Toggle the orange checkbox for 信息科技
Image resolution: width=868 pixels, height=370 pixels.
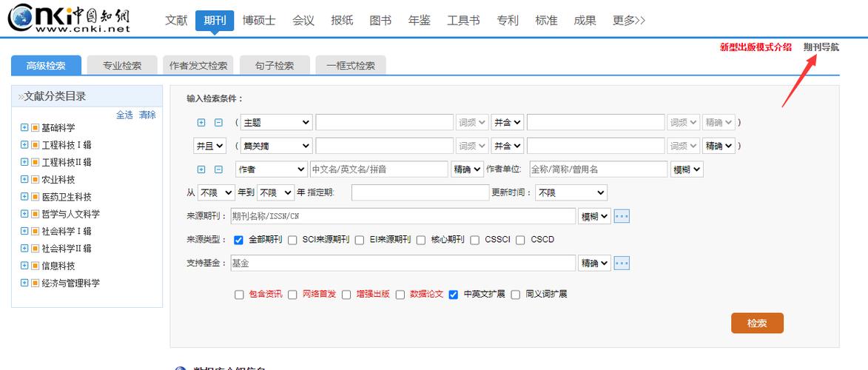point(35,266)
